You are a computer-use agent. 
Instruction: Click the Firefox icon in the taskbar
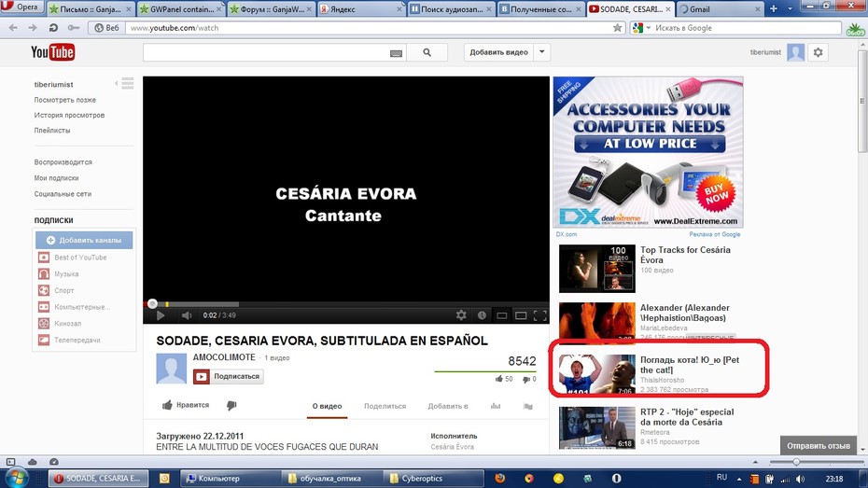[500, 478]
